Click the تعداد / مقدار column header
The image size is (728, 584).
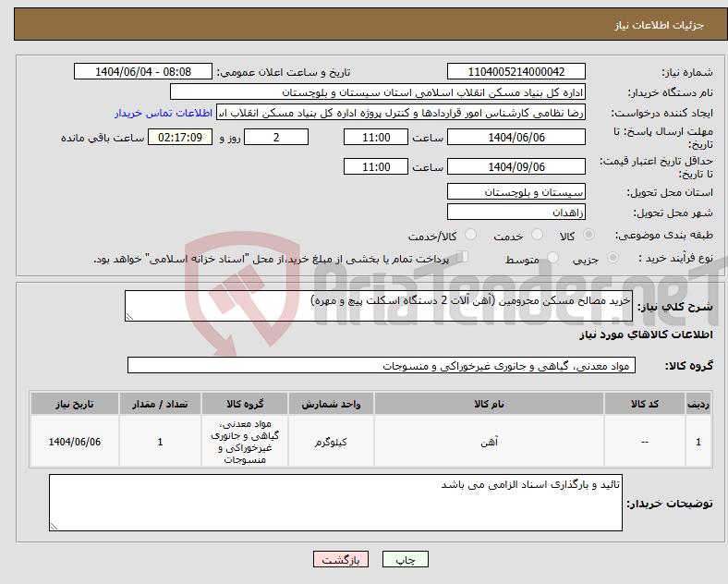click(x=160, y=404)
